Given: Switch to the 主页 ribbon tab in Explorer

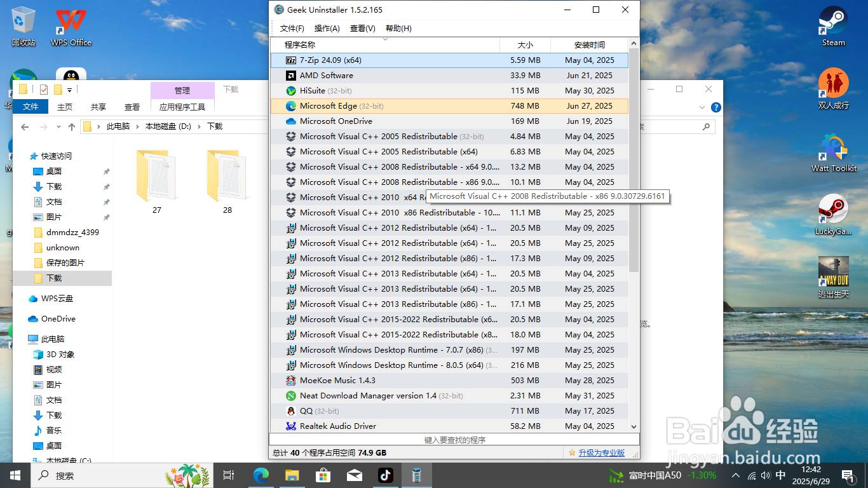Looking at the screenshot, I should (x=65, y=107).
